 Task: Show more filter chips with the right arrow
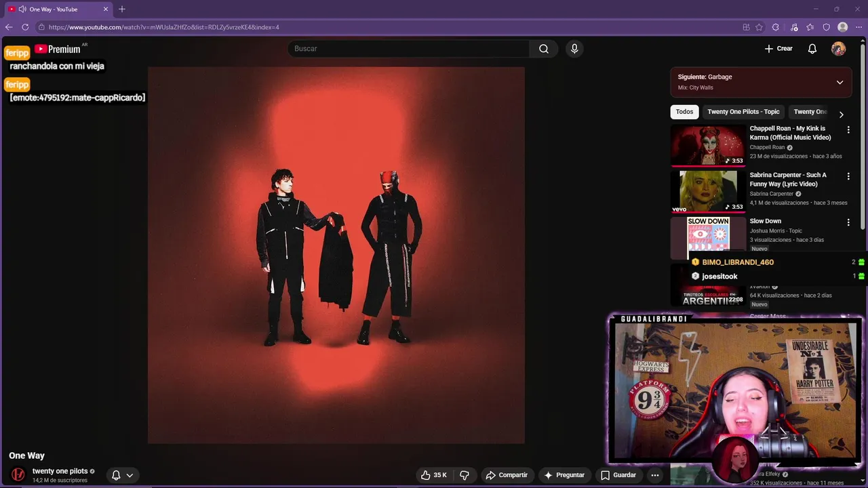pyautogui.click(x=841, y=115)
